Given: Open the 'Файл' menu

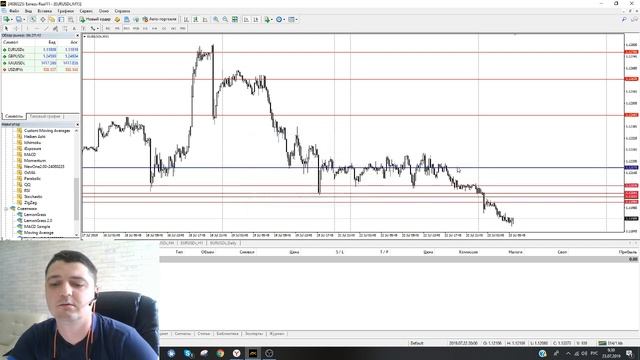Looking at the screenshot, I should (x=14, y=11).
